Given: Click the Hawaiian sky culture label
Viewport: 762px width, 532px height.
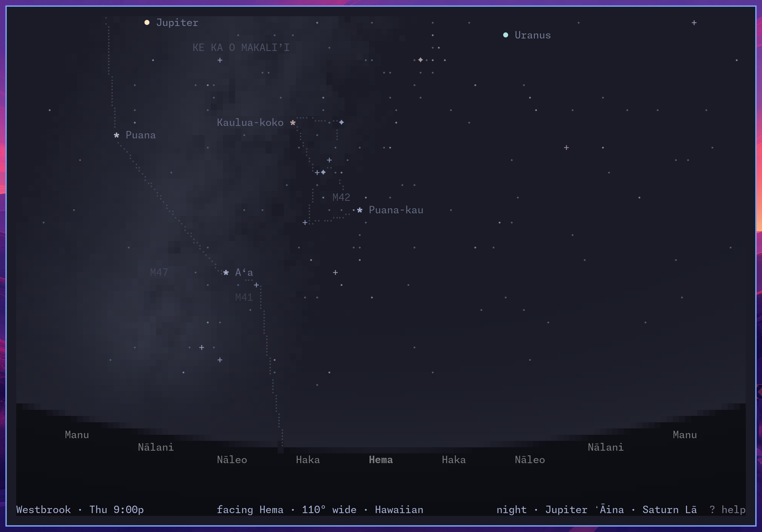Looking at the screenshot, I should [x=399, y=510].
